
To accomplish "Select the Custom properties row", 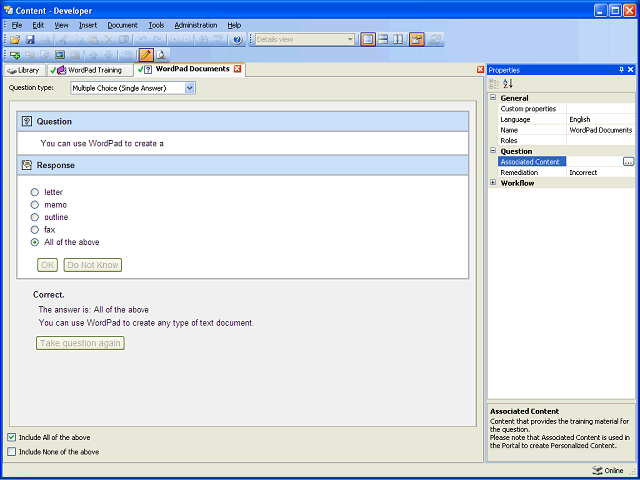I will (x=566, y=109).
